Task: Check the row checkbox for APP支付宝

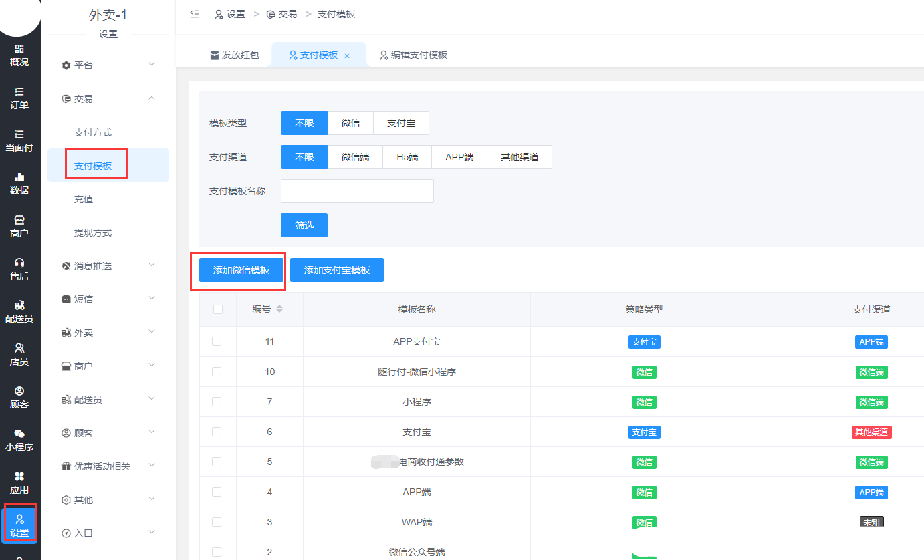Action: coord(217,341)
